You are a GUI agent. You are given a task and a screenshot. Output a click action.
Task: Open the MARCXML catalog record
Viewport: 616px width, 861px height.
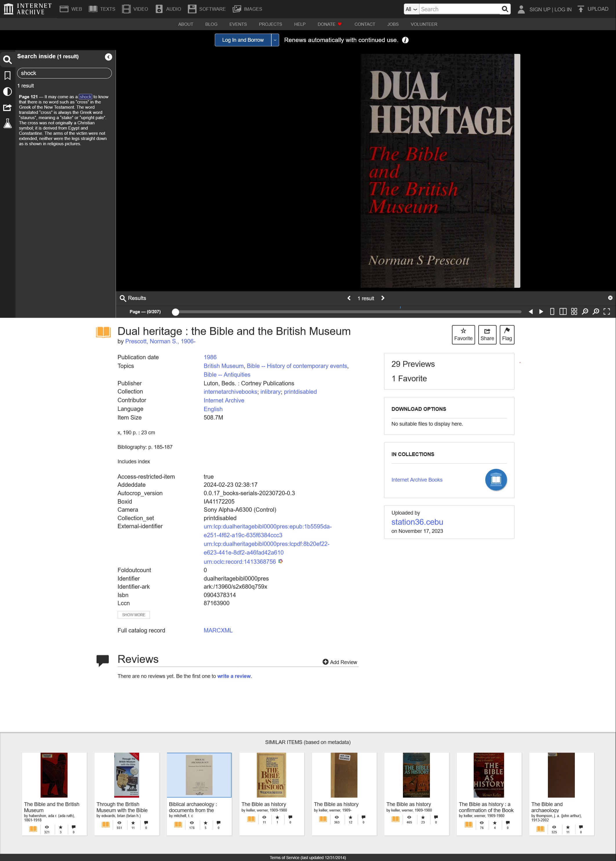click(x=218, y=630)
